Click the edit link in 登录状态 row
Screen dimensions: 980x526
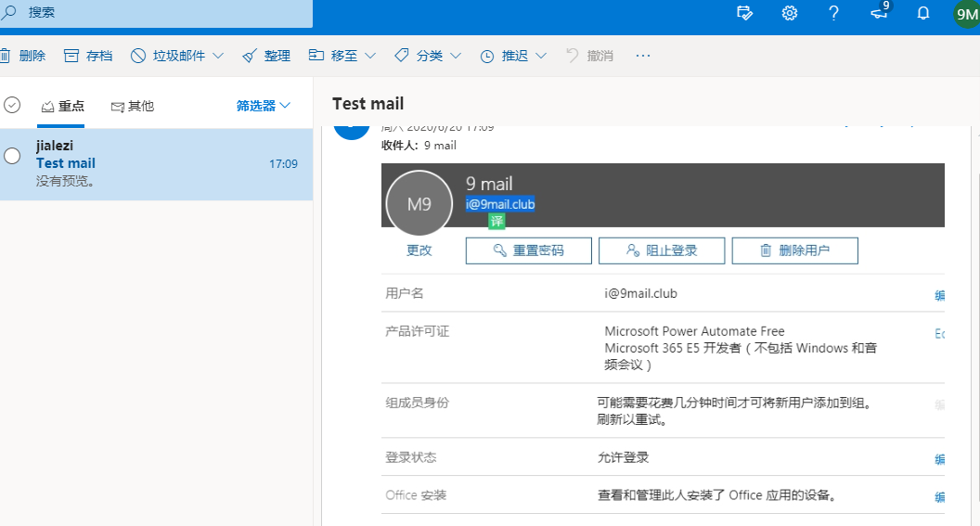click(939, 459)
